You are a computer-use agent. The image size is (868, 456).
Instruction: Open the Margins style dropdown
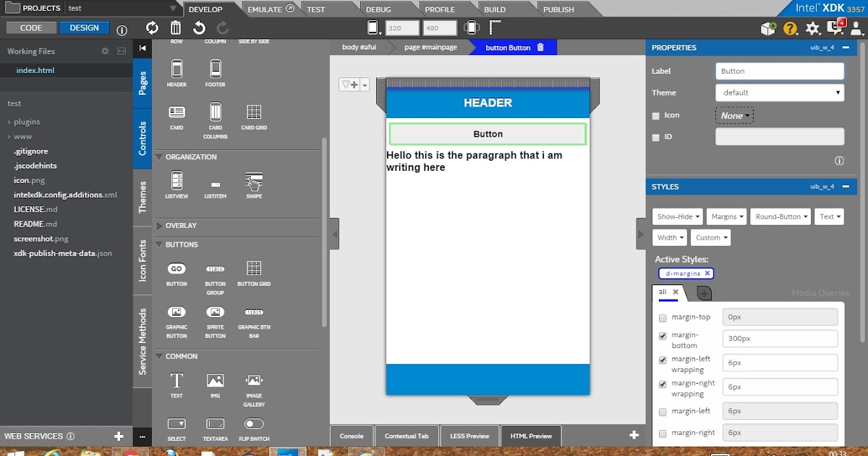pos(726,216)
